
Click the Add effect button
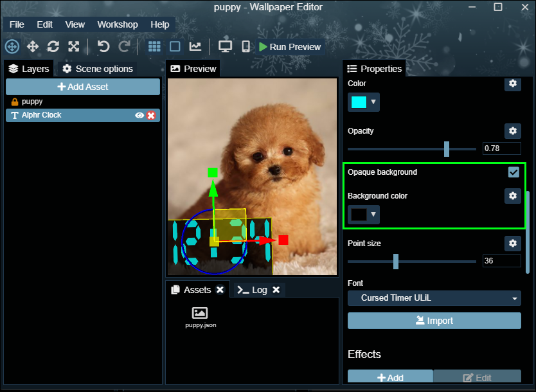390,377
